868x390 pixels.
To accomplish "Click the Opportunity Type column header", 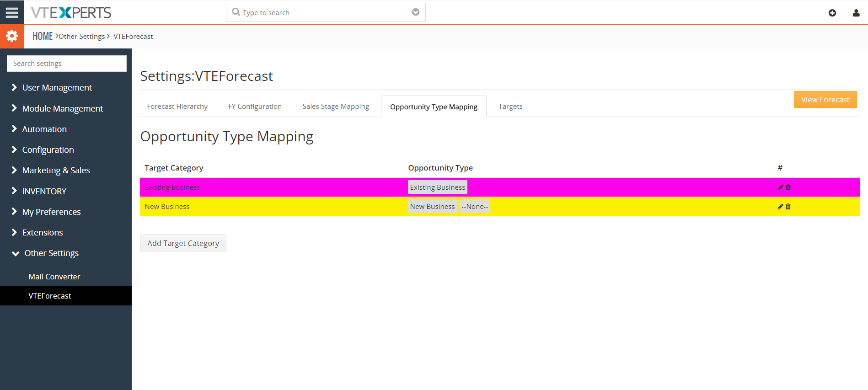I will coord(440,168).
